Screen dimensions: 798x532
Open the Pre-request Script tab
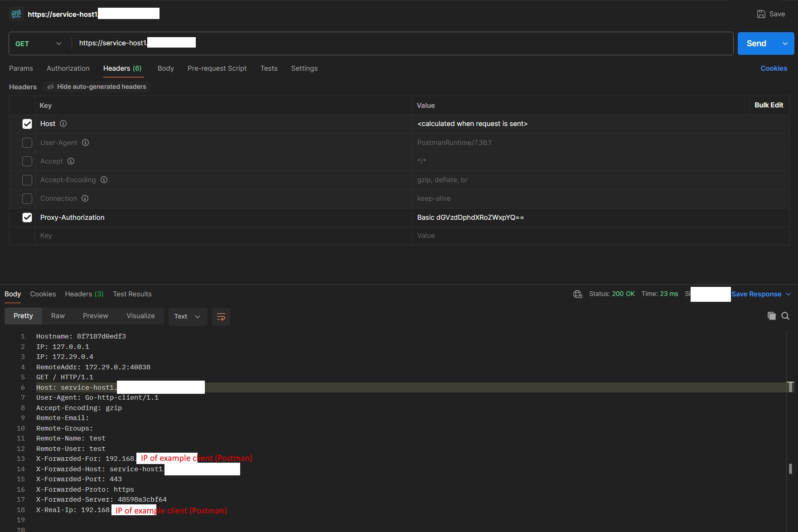click(x=217, y=68)
